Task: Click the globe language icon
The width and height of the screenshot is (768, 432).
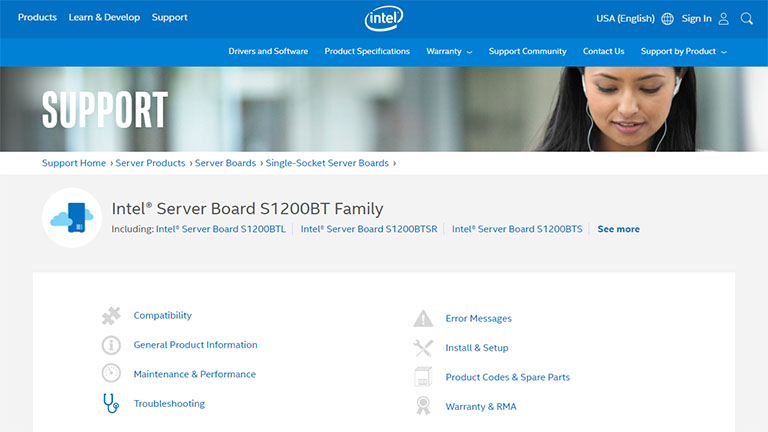Action: coord(667,19)
